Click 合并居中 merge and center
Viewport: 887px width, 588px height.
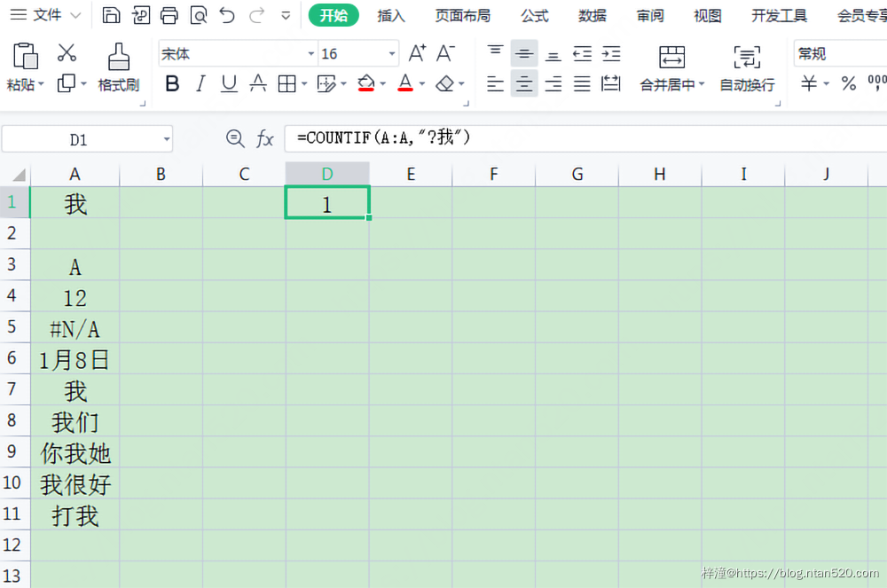tap(671, 69)
